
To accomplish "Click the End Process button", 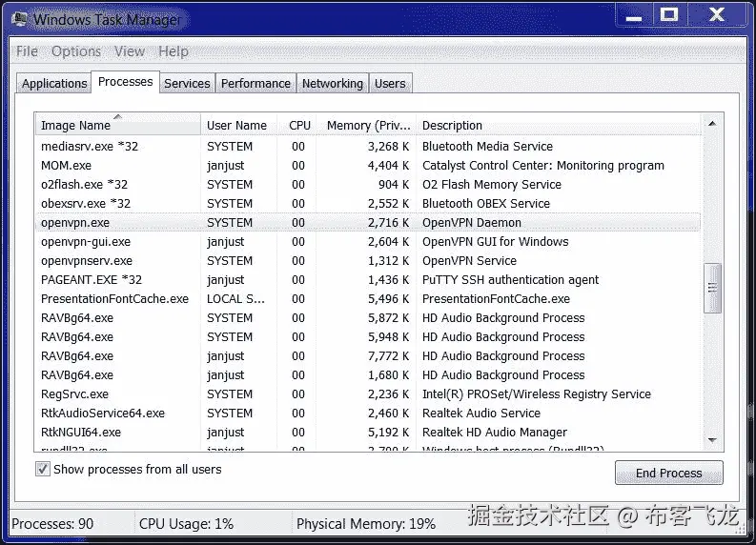I will 668,473.
